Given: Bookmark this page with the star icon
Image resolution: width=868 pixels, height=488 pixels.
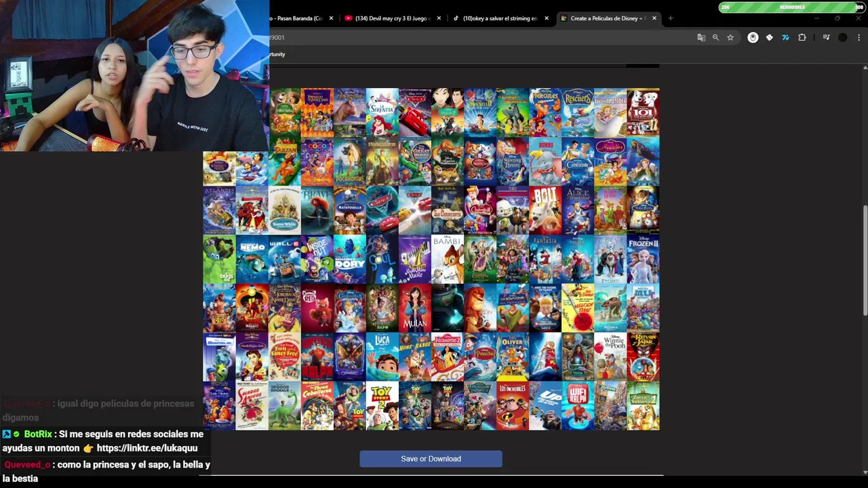Looking at the screenshot, I should [730, 38].
